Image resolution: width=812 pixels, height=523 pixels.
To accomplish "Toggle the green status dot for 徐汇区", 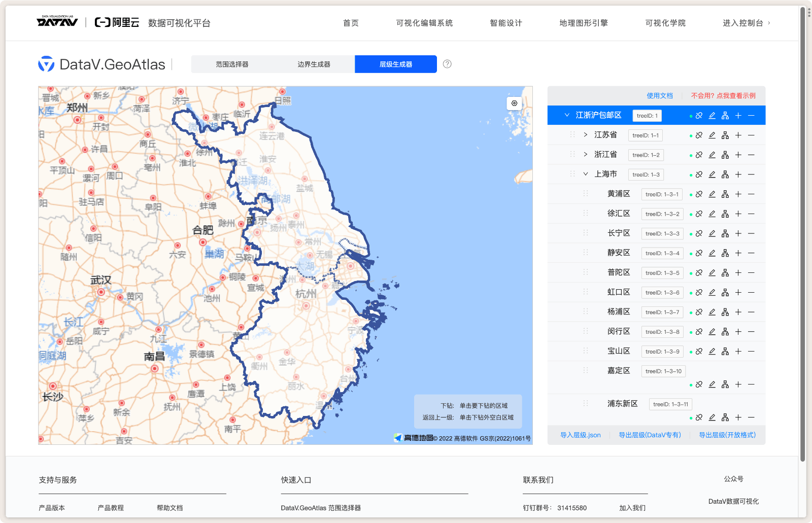I will [x=691, y=214].
